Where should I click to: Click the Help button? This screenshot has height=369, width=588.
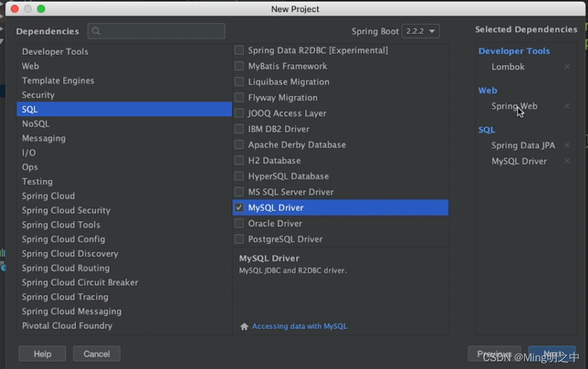(x=42, y=353)
